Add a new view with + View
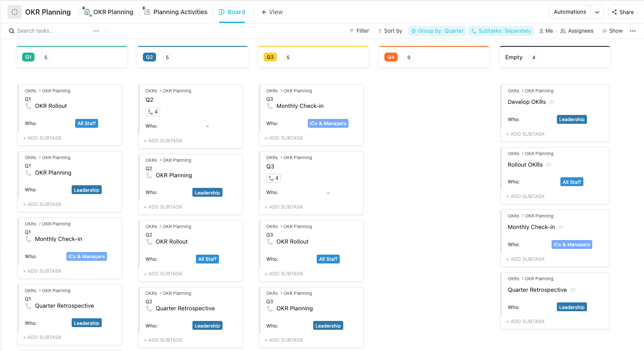This screenshot has height=351, width=644. click(x=272, y=12)
